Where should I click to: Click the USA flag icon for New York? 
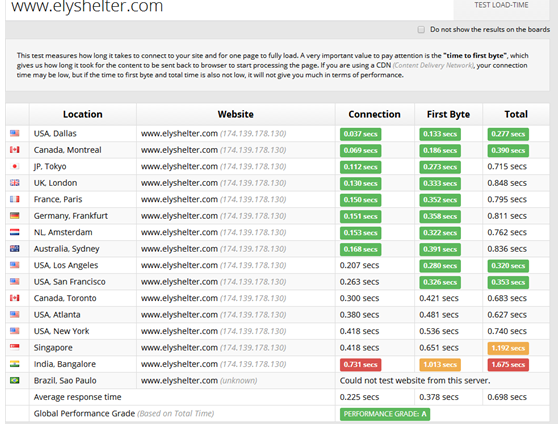(x=15, y=331)
